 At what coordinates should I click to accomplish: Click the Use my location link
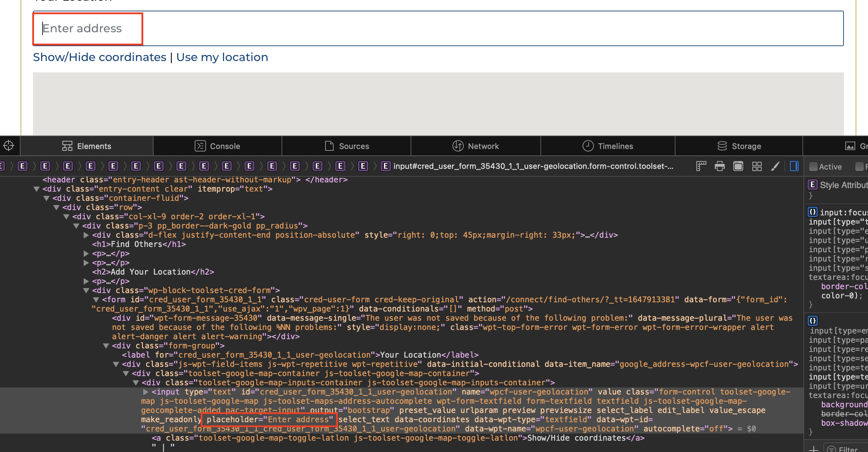222,57
